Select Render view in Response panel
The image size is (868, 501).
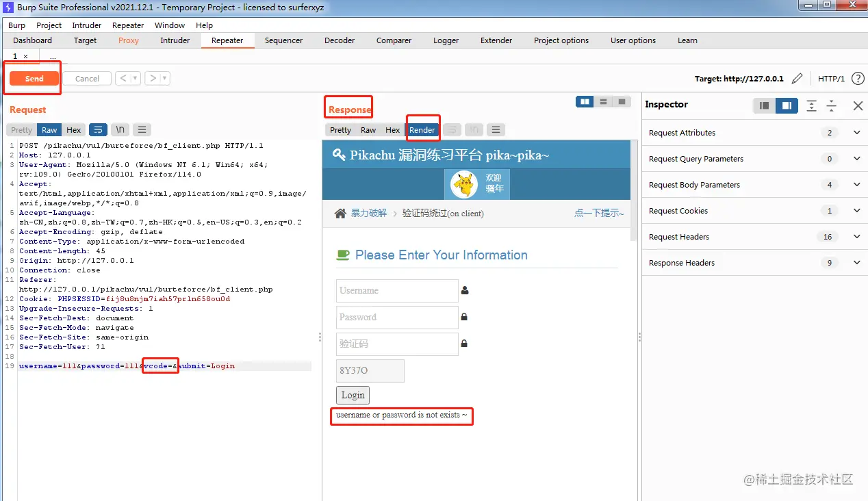(x=422, y=130)
